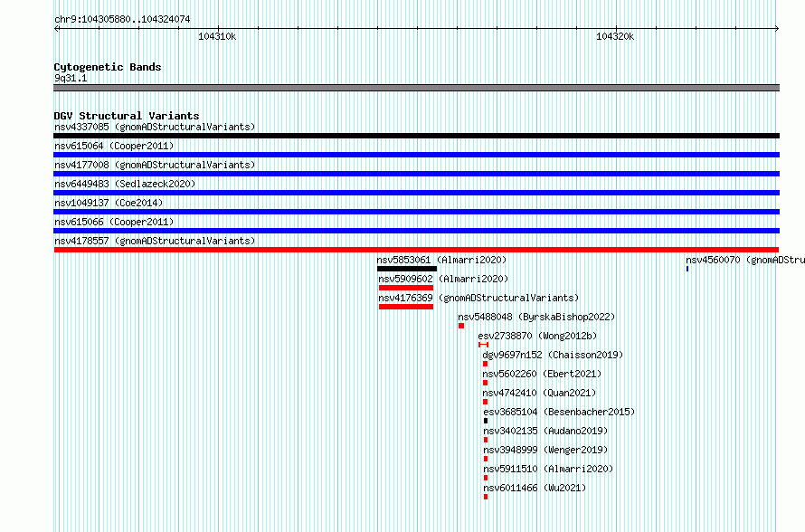Click the red marker for nsv3402135
Viewport: 805px width, 532px height.
[486, 440]
